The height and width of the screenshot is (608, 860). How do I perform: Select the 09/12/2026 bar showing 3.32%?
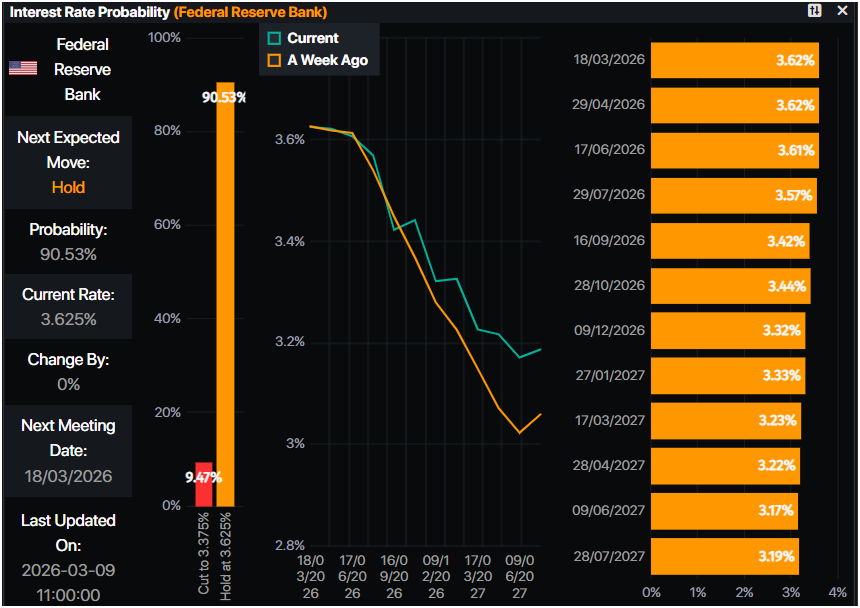[x=727, y=331]
